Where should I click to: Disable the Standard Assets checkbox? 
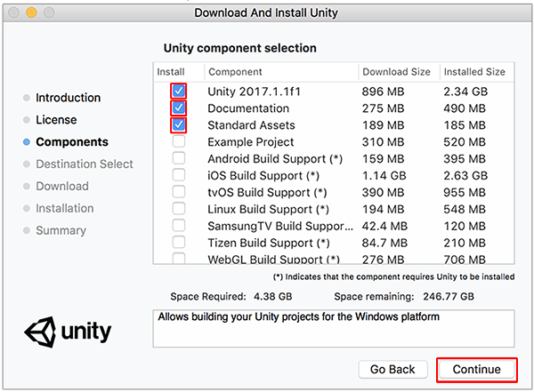(179, 125)
